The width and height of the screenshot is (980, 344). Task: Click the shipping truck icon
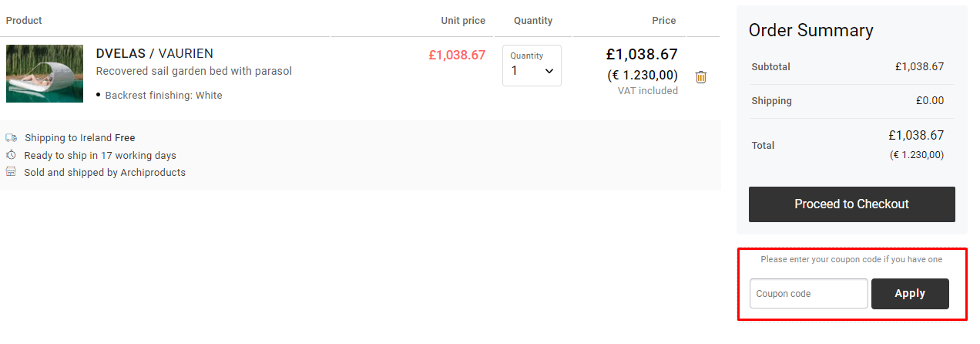click(x=11, y=138)
